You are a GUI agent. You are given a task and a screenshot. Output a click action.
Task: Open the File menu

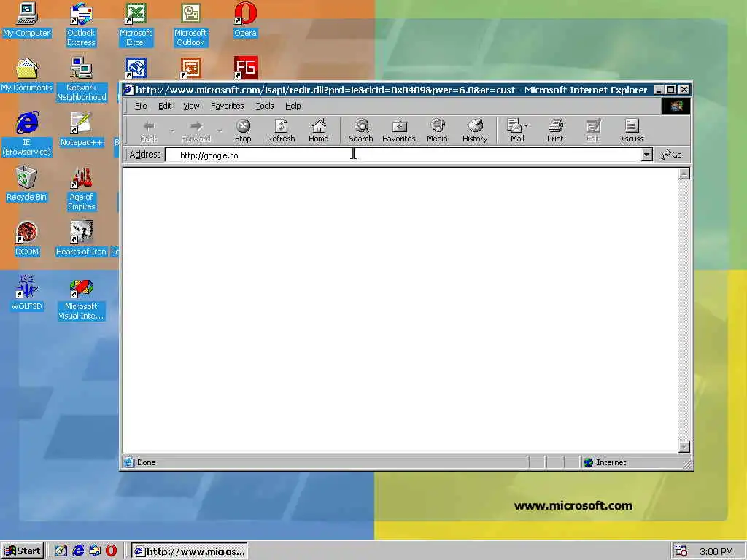tap(141, 106)
